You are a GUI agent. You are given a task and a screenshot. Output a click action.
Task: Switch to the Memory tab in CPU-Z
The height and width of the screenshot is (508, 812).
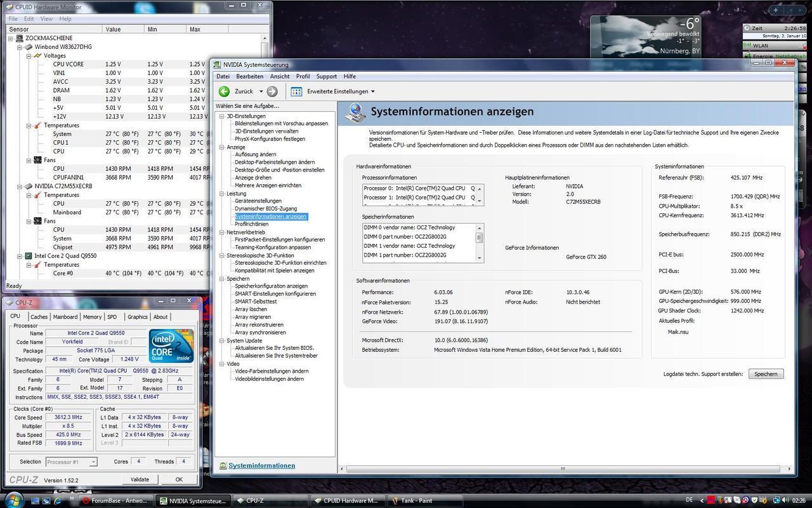92,316
